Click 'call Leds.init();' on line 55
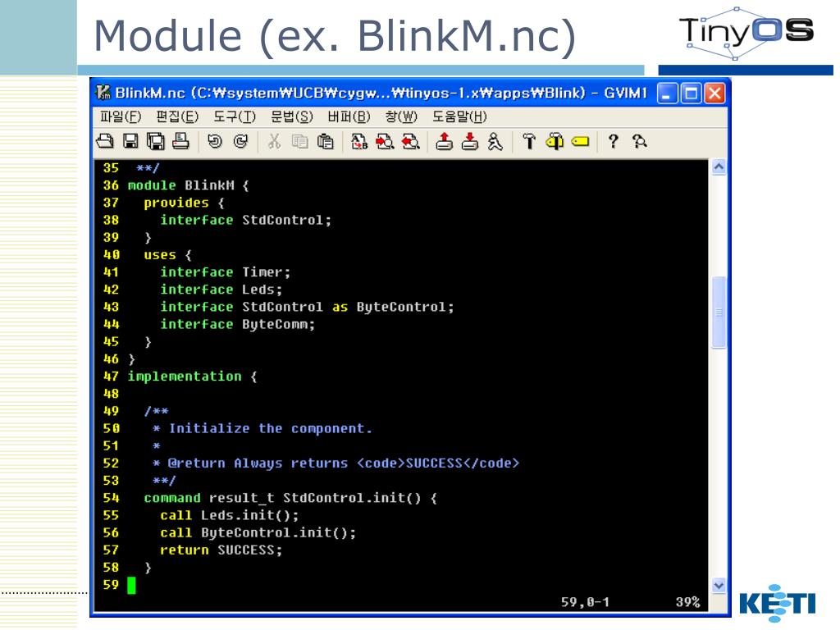Screen dimensions: 840x630 pyautogui.click(x=230, y=515)
